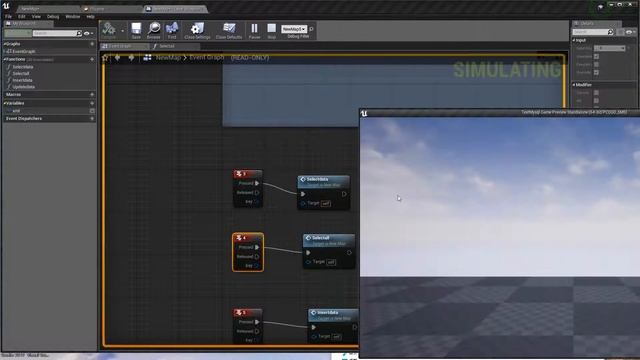Open My Blueprint view options eye

(x=88, y=33)
